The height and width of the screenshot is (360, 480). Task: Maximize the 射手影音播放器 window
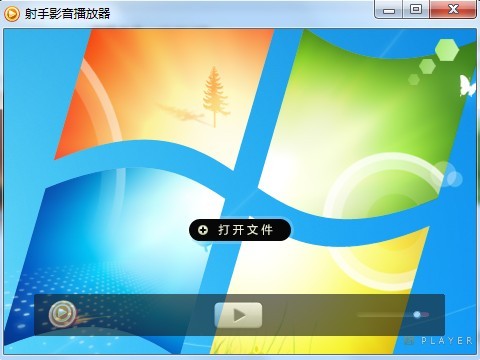pos(416,10)
